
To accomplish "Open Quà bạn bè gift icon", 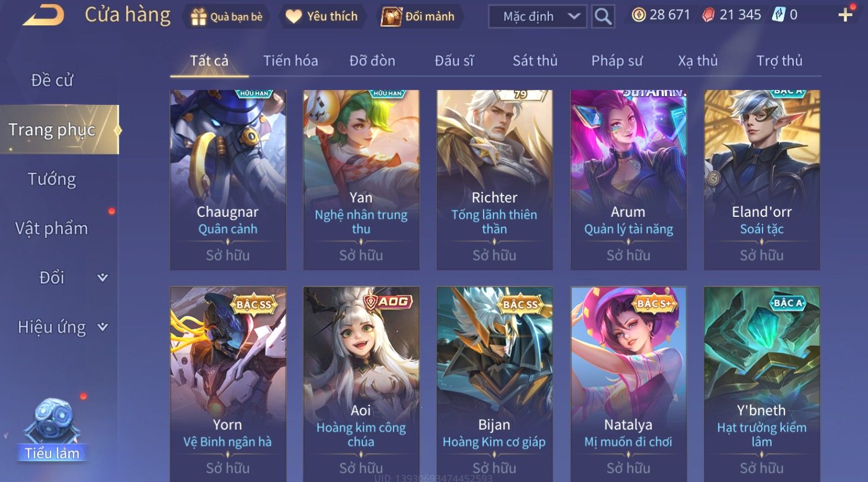I will point(198,17).
